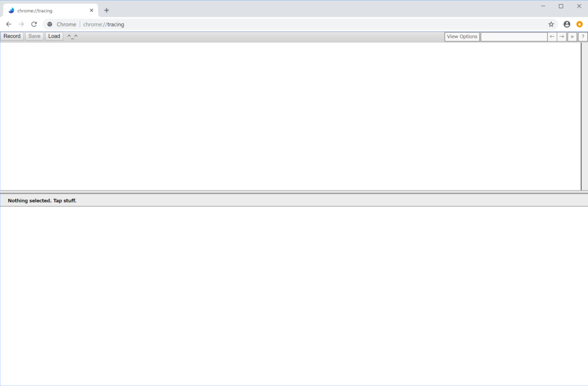The height and width of the screenshot is (386, 588).
Task: Click the address bar URL chrome://tracing
Action: (103, 24)
